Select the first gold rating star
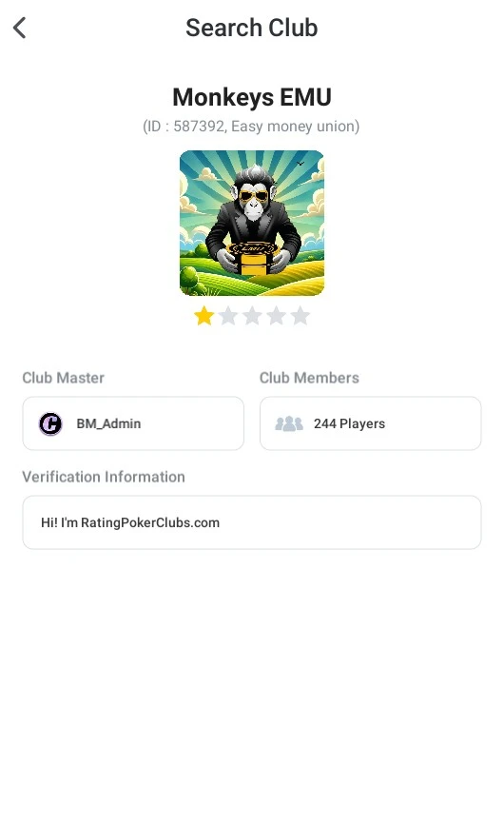 (204, 316)
